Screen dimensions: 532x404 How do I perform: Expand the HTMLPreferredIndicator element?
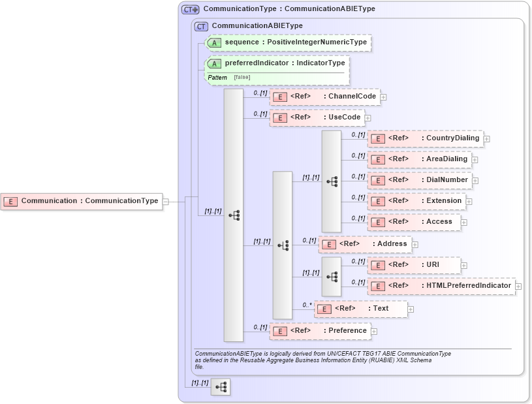tap(518, 286)
